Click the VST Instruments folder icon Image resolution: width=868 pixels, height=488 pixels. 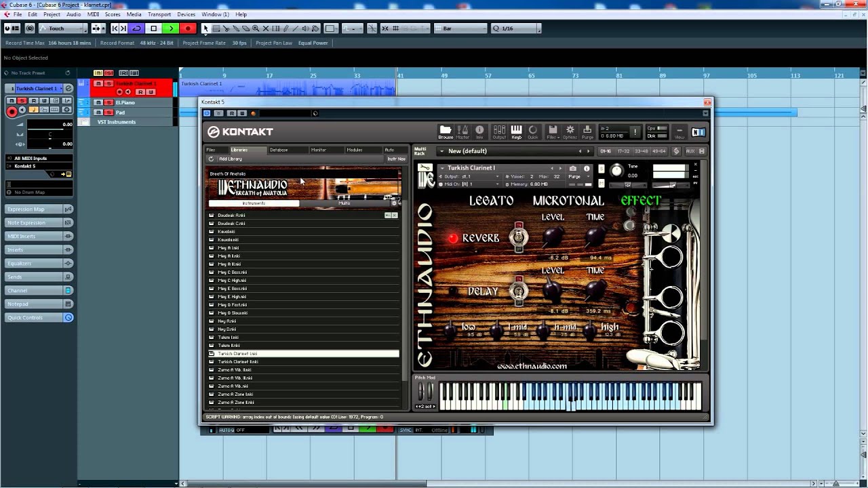84,122
